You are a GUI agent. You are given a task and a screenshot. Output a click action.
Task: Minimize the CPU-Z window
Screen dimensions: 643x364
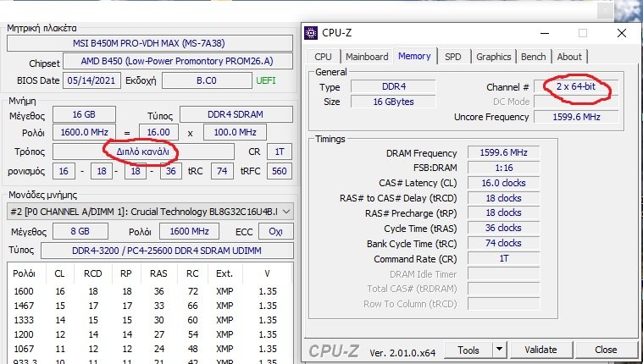point(545,33)
